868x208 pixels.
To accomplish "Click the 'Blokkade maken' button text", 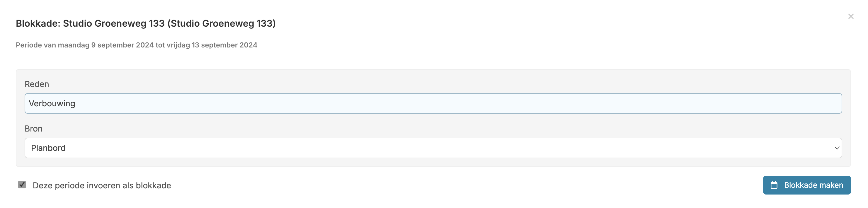I will tap(813, 185).
